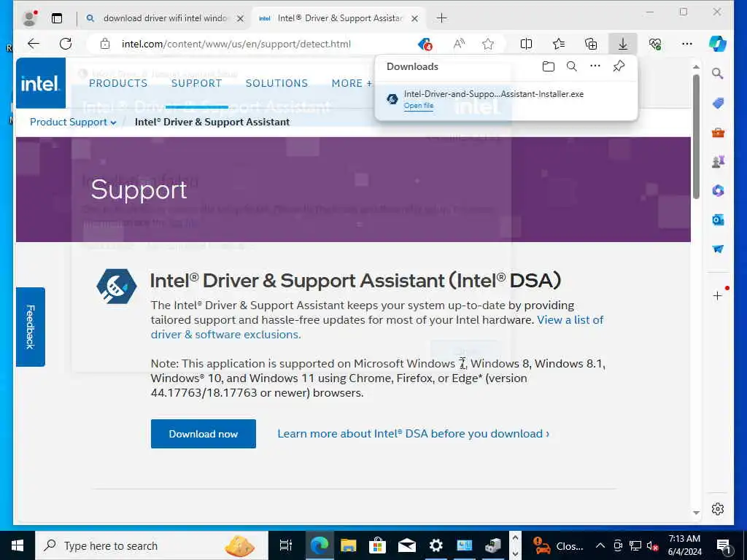
Task: Open the SUPPORT menu
Action: (x=196, y=83)
